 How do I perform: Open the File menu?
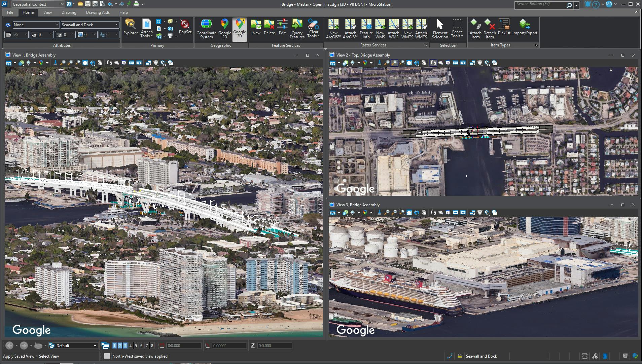[10, 12]
